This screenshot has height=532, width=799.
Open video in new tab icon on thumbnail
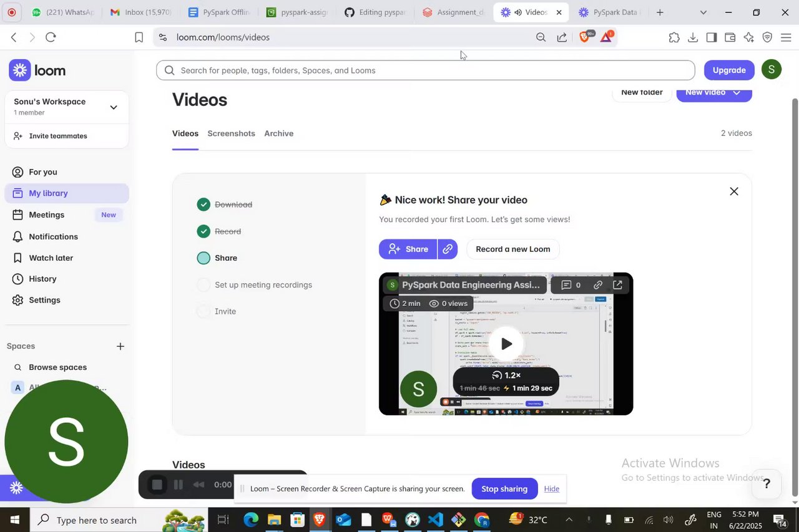[x=617, y=285]
